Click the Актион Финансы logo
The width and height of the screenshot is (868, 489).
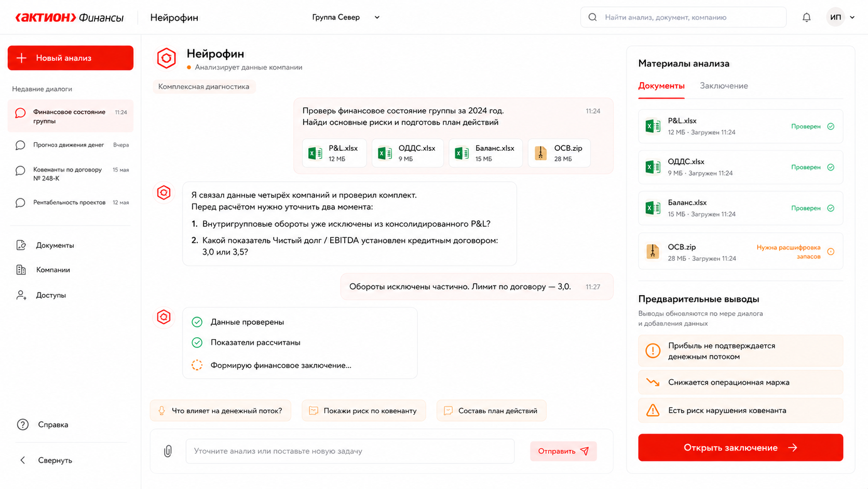coord(70,18)
